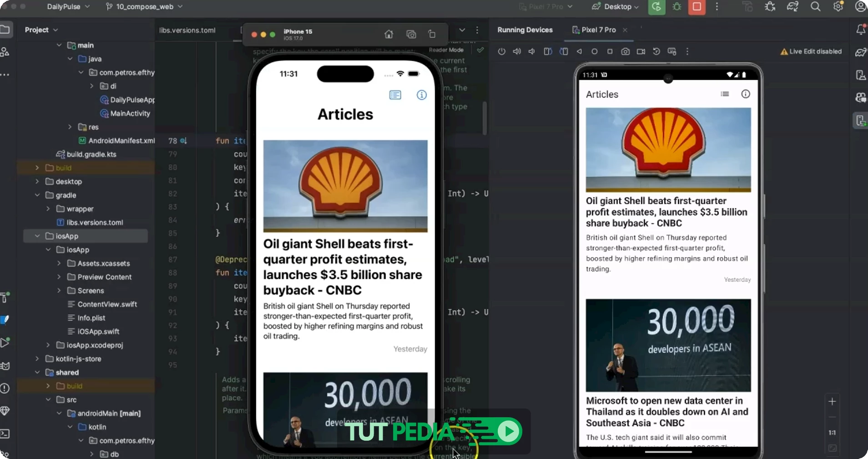Screen dimensions: 868x459
Task: Click the Attach Debugger to process icon
Action: point(770,7)
